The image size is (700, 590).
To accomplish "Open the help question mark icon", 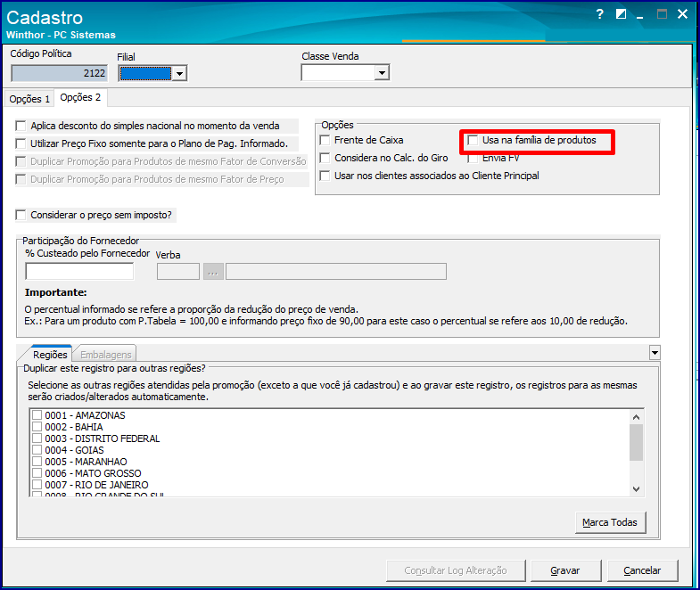I will (599, 14).
